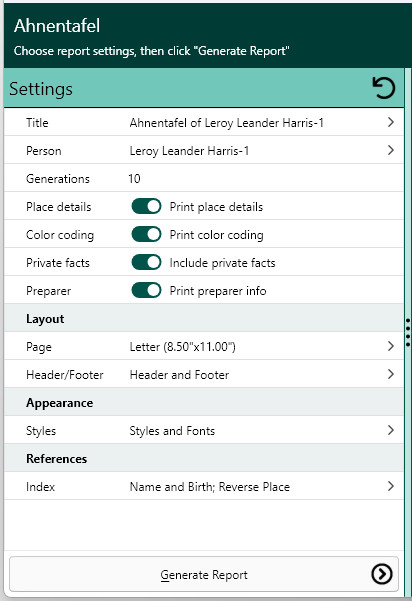
Task: Click the Include private facts label
Action: point(222,263)
